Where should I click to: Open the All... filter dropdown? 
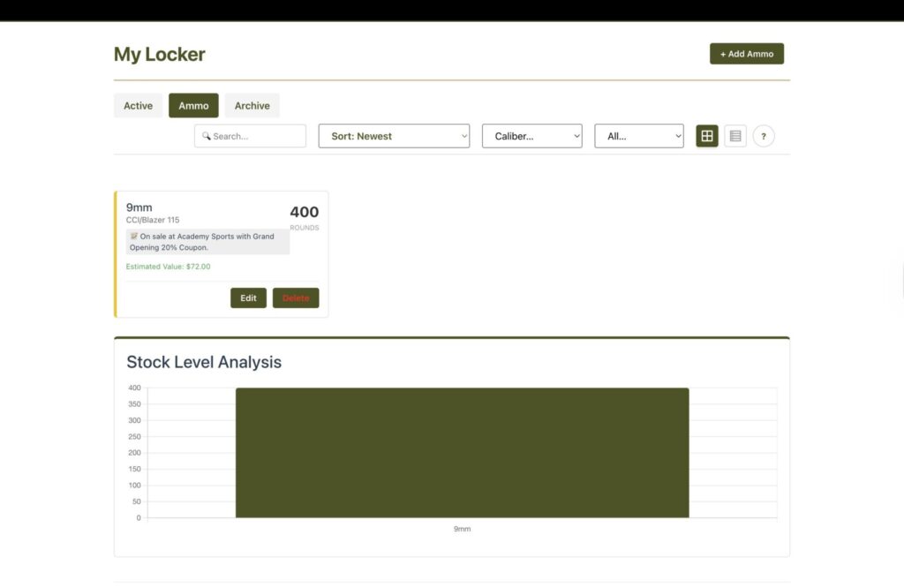pos(639,136)
